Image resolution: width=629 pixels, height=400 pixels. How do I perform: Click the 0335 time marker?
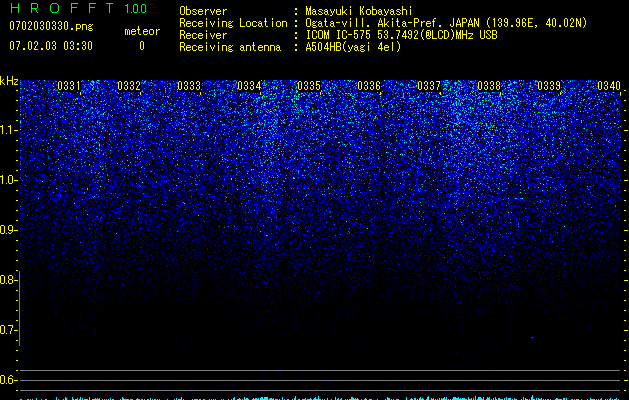309,86
